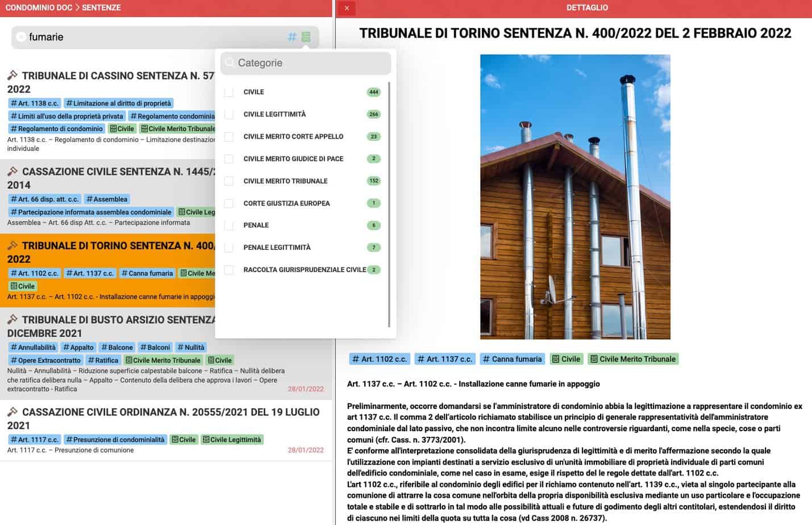The image size is (812, 525).
Task: Click the Appalto tag
Action: pos(78,347)
